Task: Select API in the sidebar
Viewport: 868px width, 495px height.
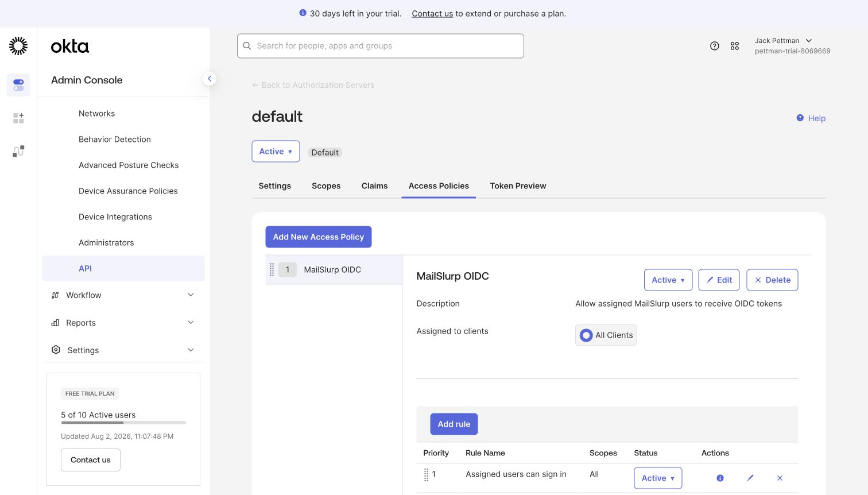Action: (x=123, y=269)
